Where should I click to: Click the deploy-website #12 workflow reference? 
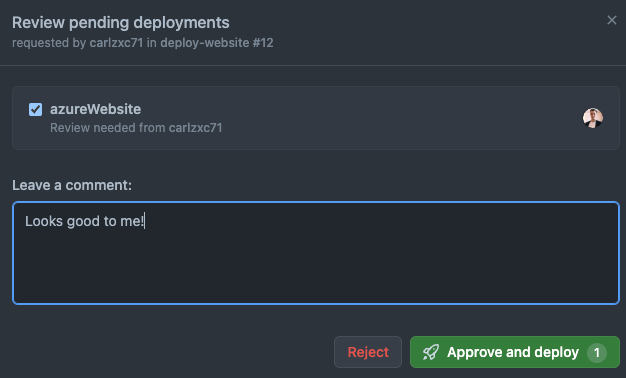(x=217, y=43)
